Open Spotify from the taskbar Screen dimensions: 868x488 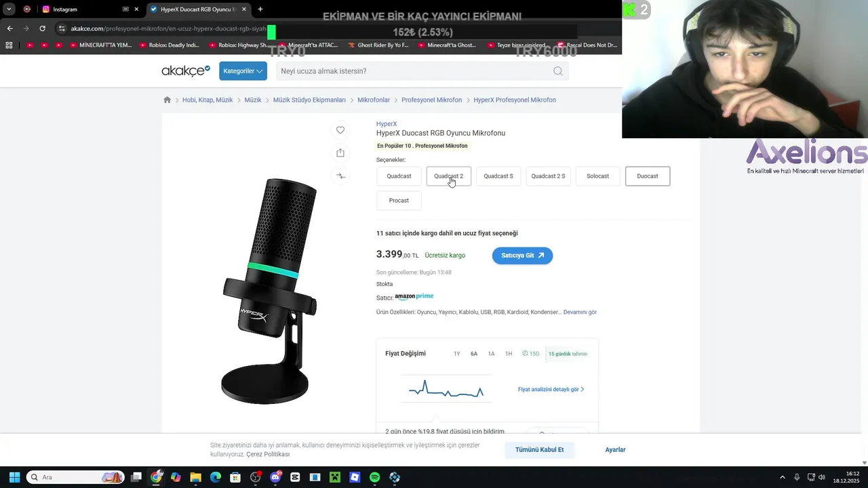tap(375, 477)
